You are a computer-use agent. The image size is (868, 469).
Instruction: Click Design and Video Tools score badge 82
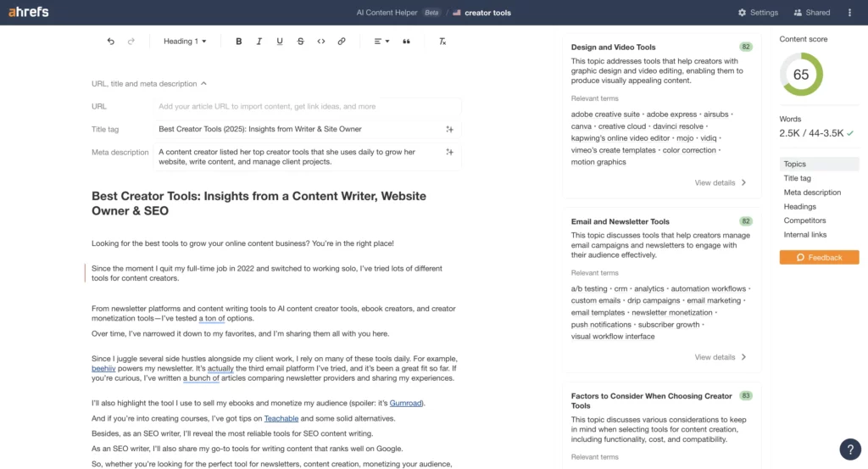pos(746,47)
